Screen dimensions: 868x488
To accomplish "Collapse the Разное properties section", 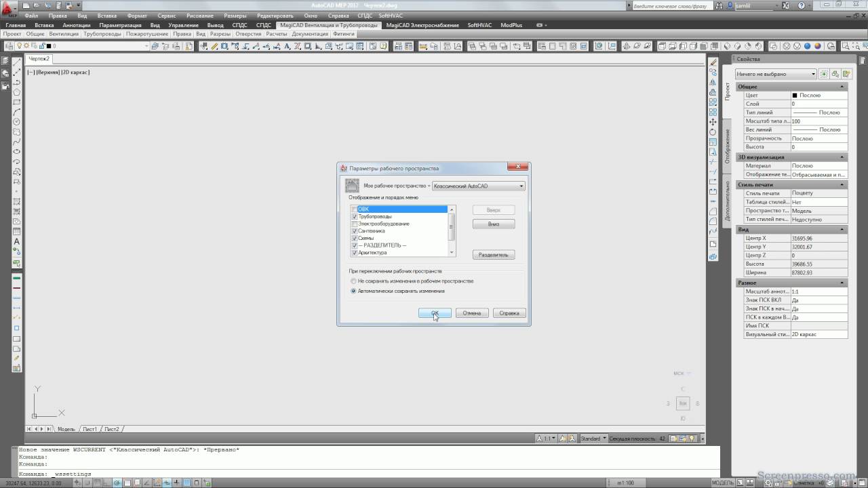I will point(843,283).
